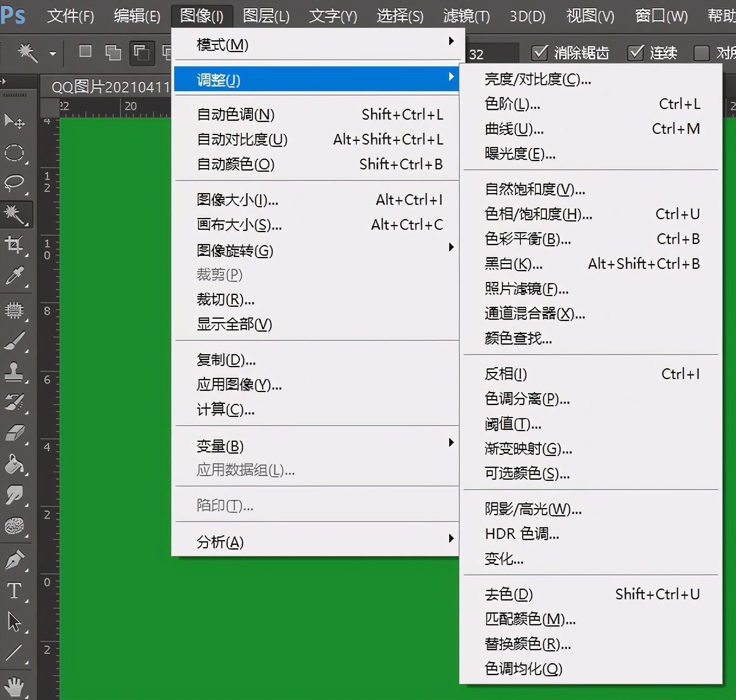Image resolution: width=736 pixels, height=700 pixels.
Task: Select the Pen tool
Action: point(14,558)
